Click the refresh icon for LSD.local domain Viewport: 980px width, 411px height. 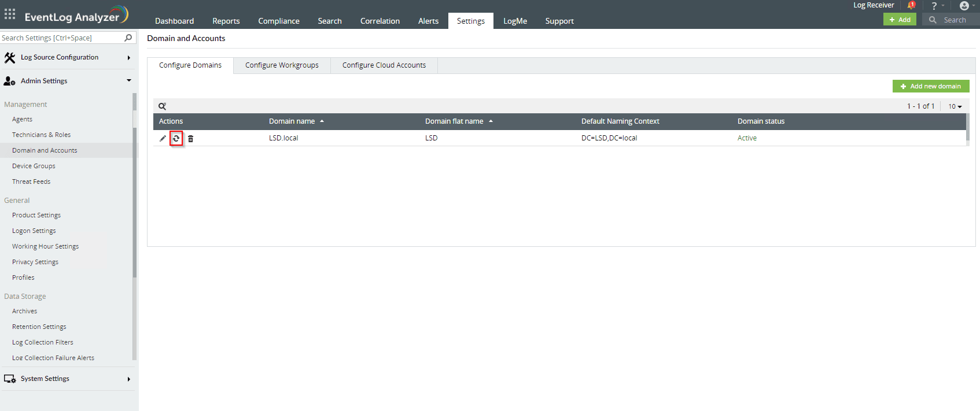pyautogui.click(x=176, y=139)
